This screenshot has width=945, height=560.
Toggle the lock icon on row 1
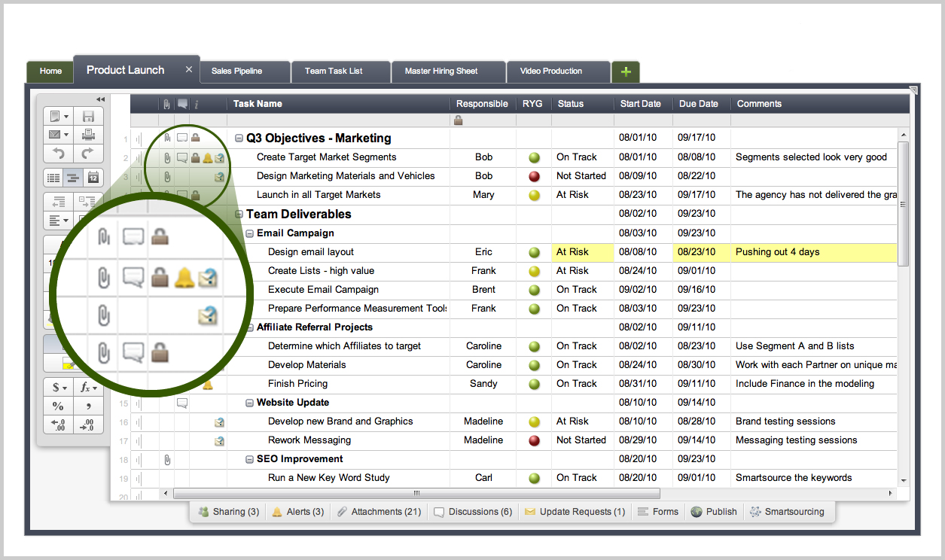196,137
